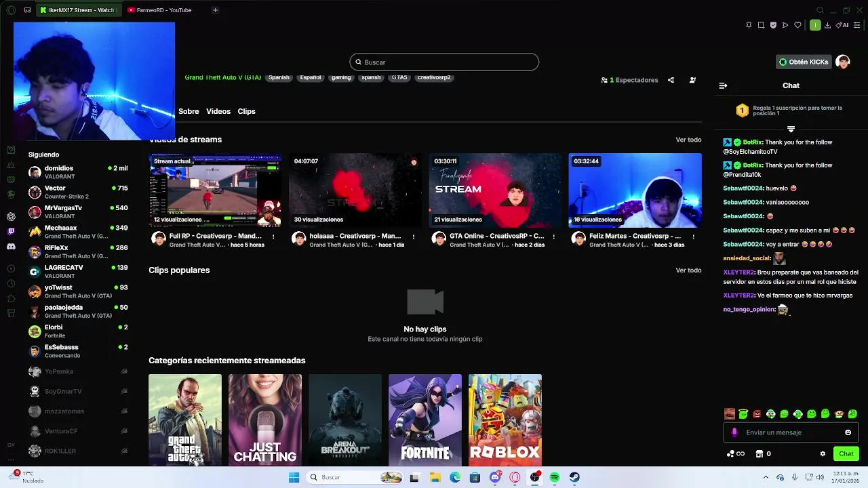Image resolution: width=868 pixels, height=488 pixels.
Task: Open followed channel MrVargasTv
Action: tap(78, 212)
